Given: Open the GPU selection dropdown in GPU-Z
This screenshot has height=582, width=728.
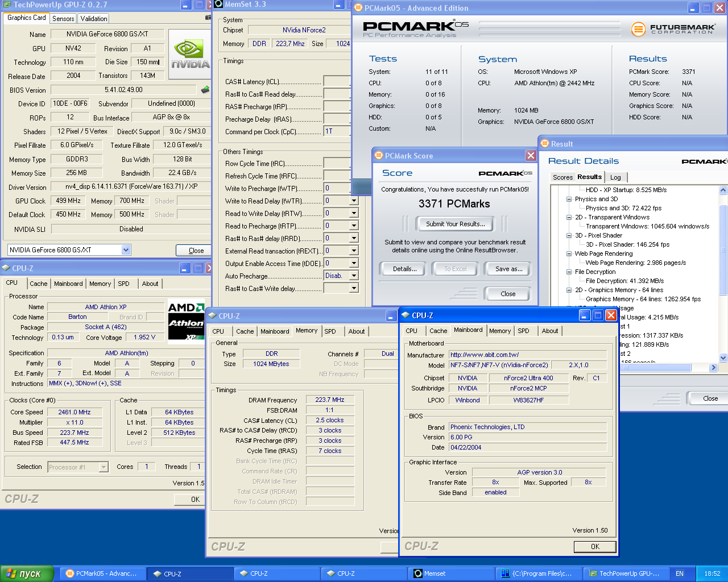Looking at the screenshot, I should pos(126,250).
